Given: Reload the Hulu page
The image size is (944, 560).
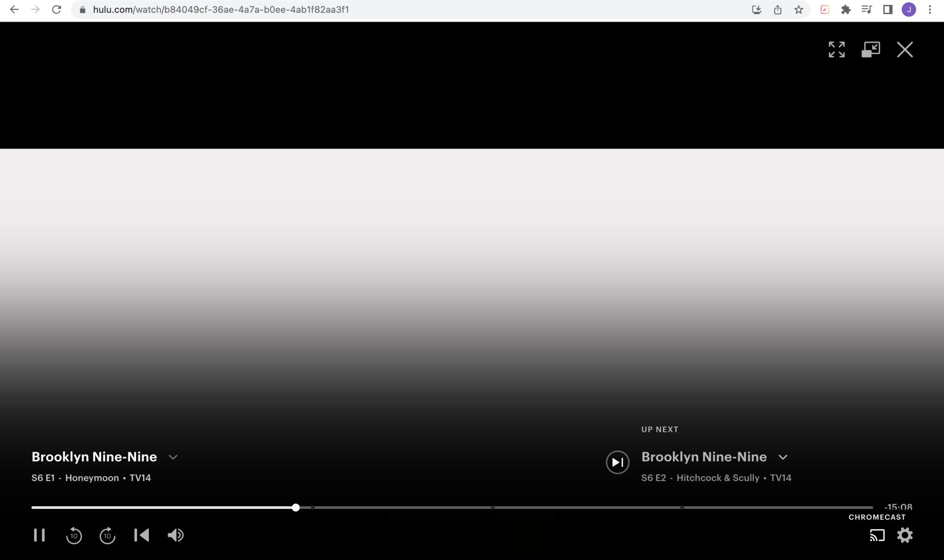Looking at the screenshot, I should coord(57,10).
